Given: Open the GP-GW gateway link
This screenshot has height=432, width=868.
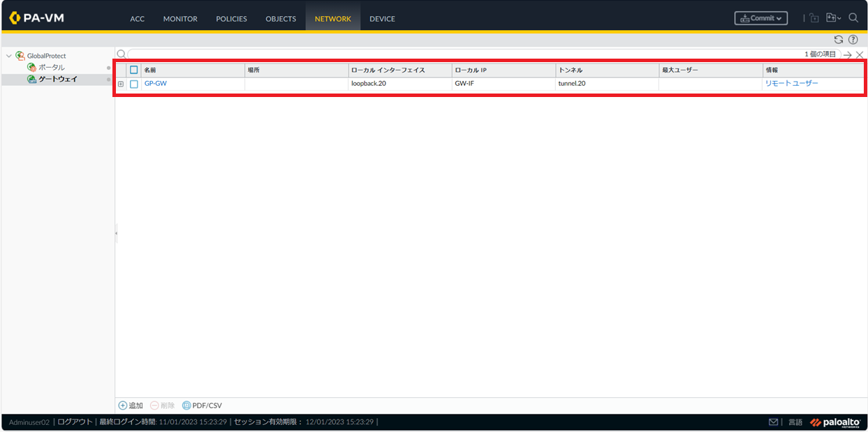Looking at the screenshot, I should pos(156,84).
